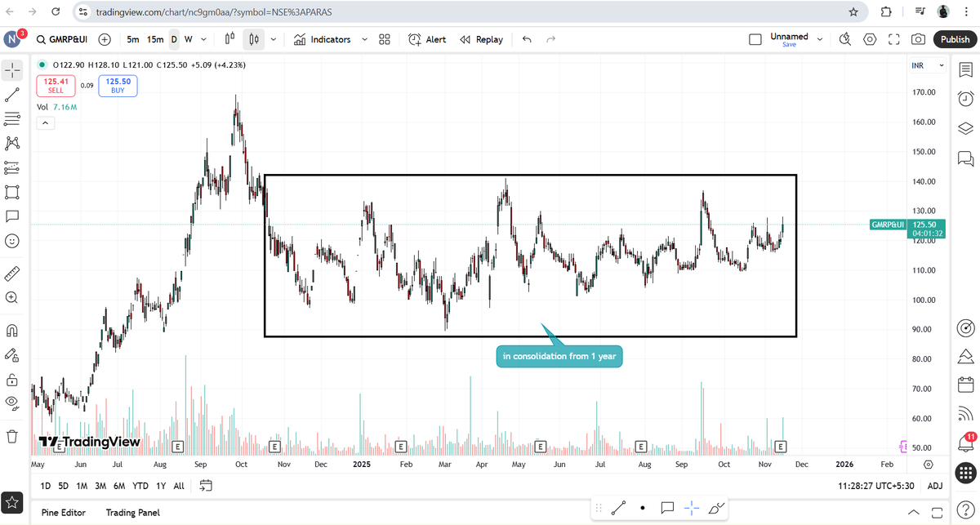980x525 pixels.
Task: Expand the chart type dropdown arrow
Action: 273,39
